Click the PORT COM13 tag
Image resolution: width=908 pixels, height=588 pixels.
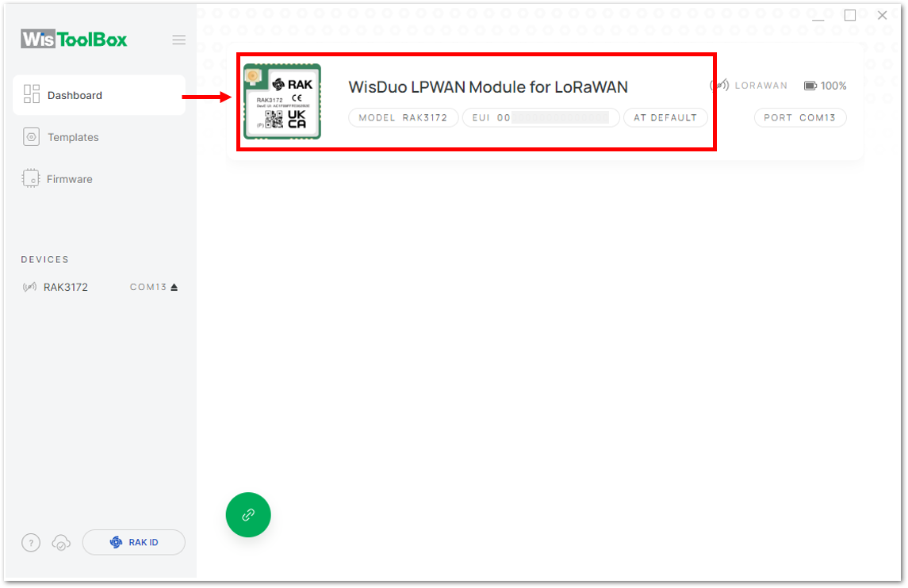tap(799, 117)
